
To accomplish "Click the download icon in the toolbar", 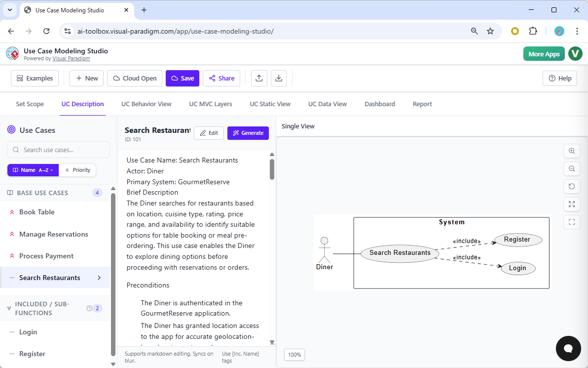I will tap(279, 78).
